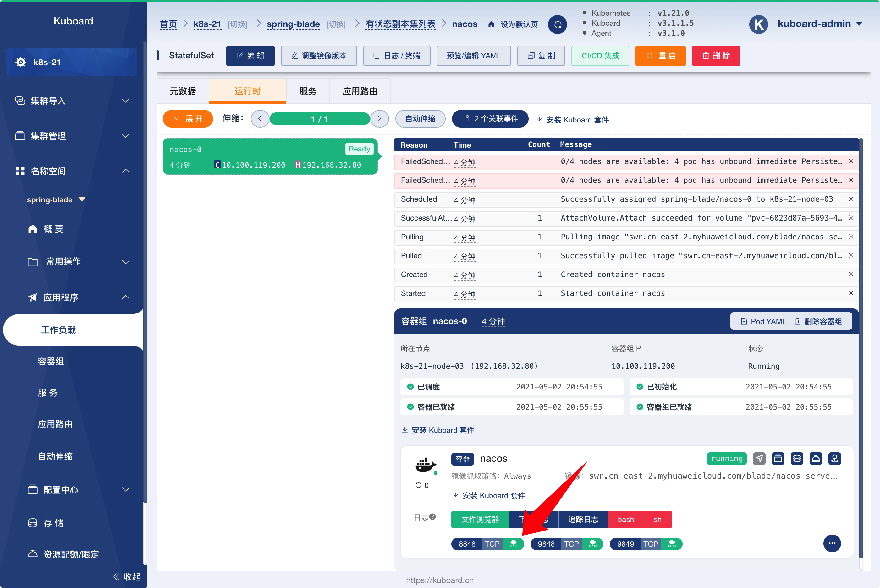
Task: Dismiss the Scheduled event row
Action: pos(851,199)
